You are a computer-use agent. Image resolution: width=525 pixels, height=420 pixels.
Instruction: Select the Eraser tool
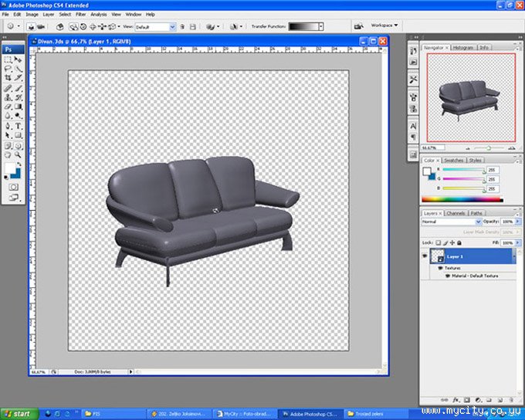tap(8, 107)
